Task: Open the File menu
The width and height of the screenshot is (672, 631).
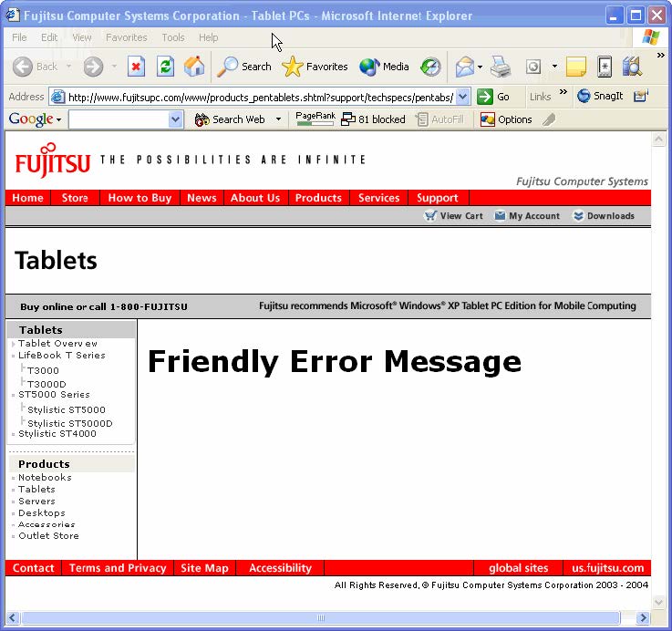Action: click(19, 37)
